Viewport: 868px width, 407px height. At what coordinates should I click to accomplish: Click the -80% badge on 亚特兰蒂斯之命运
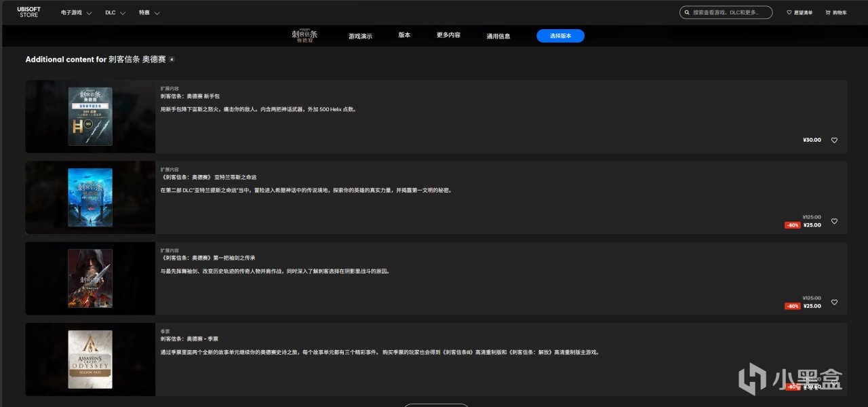pyautogui.click(x=792, y=225)
